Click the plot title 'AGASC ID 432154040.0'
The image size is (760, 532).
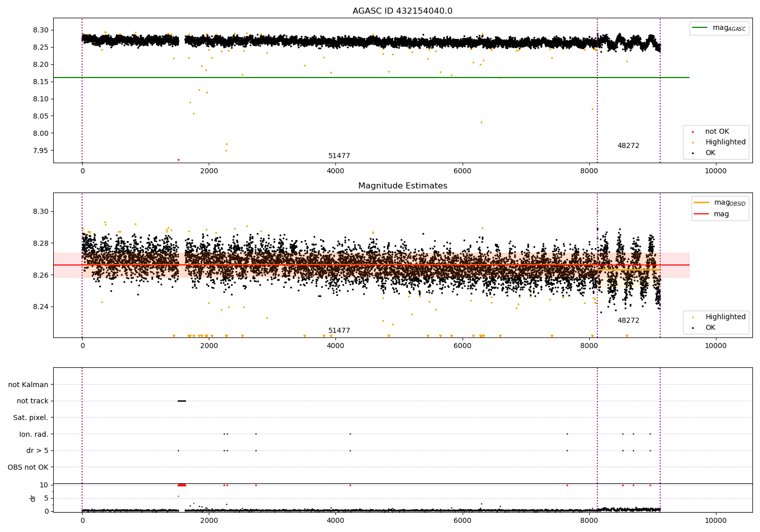(402, 11)
